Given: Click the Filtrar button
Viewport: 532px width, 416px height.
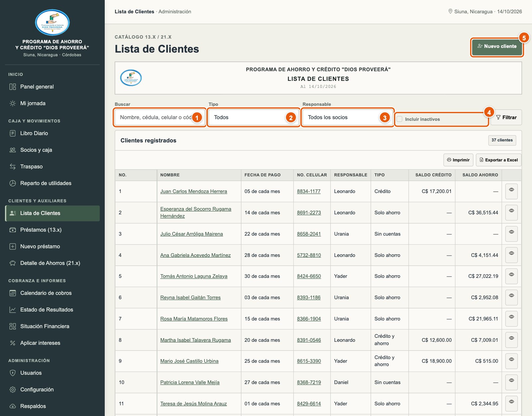Looking at the screenshot, I should click(506, 117).
